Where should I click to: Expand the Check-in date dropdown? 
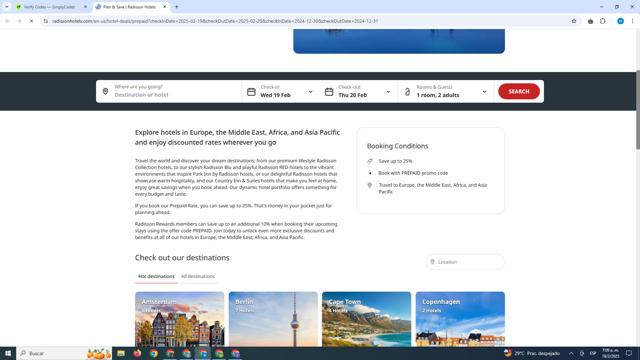pos(311,92)
